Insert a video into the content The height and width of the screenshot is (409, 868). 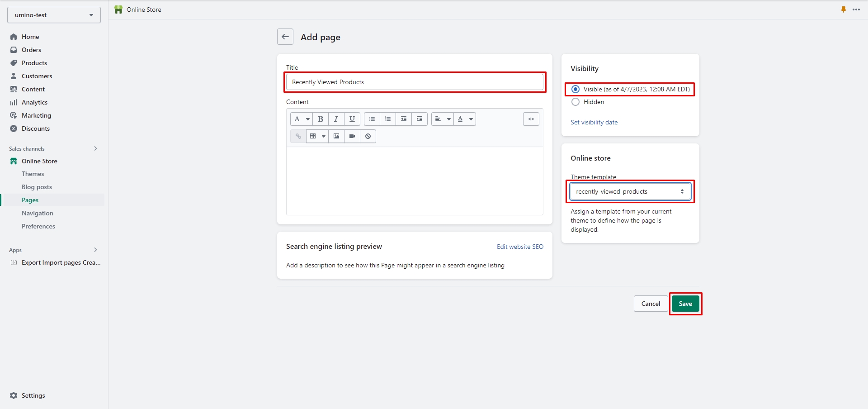[352, 136]
